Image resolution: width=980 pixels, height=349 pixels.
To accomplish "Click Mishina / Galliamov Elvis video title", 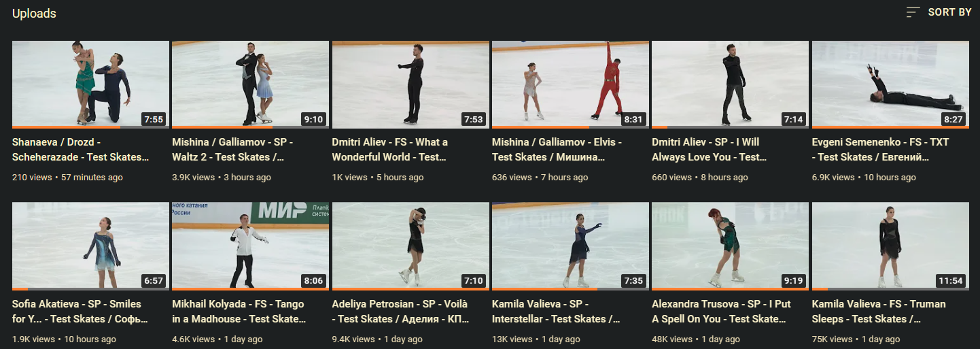I will pyautogui.click(x=557, y=150).
